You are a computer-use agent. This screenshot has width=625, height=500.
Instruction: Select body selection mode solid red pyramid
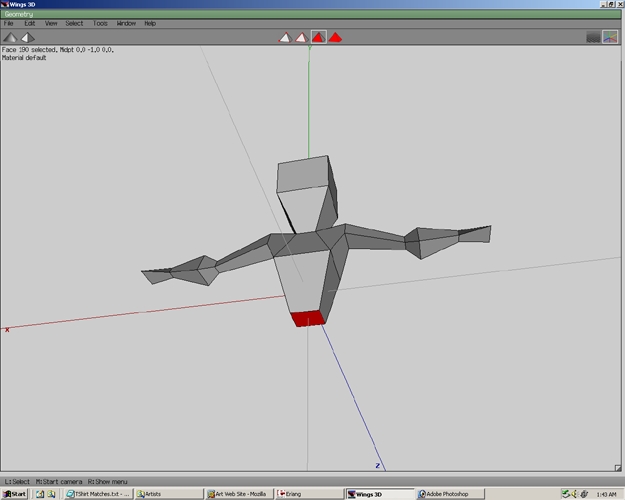coord(335,37)
